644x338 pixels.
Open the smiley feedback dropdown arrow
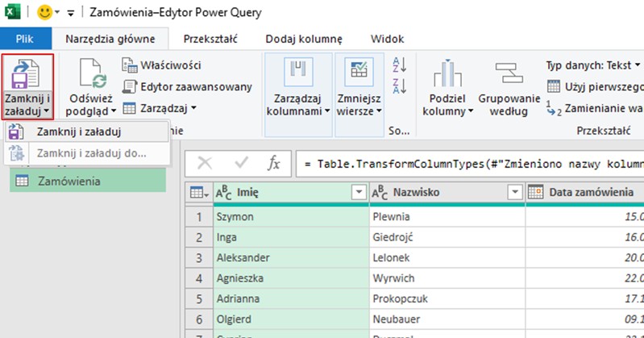57,12
